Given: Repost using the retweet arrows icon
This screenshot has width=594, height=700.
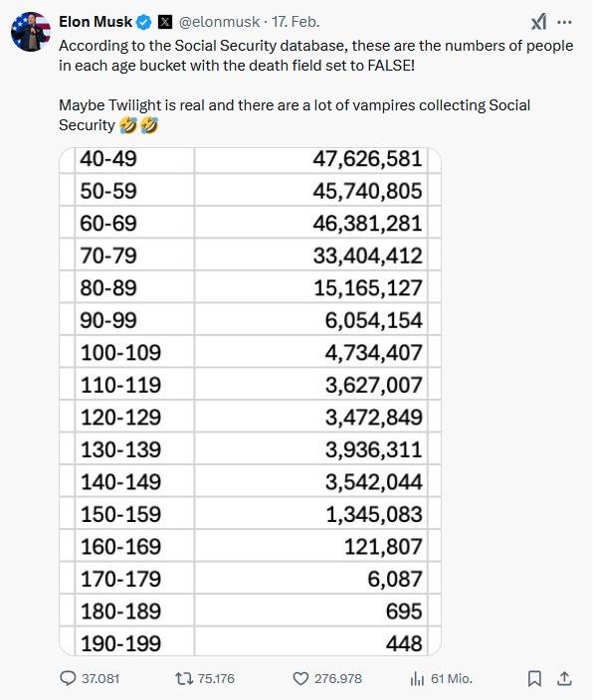Looking at the screenshot, I should [184, 678].
